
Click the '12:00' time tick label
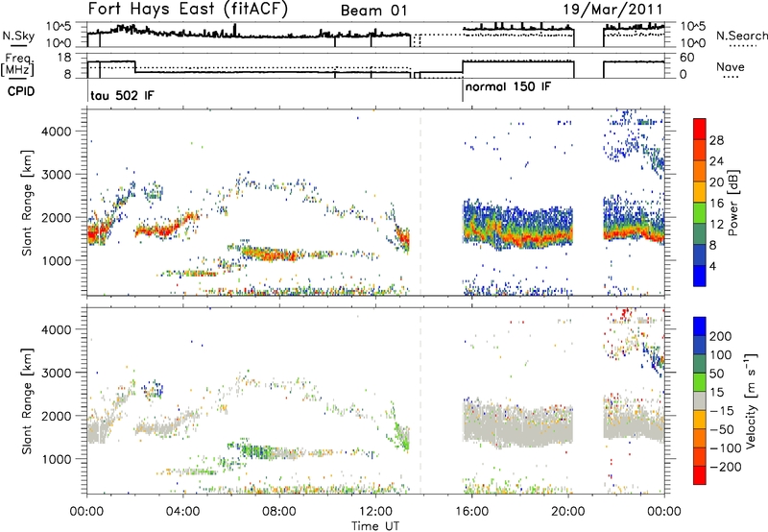375,512
